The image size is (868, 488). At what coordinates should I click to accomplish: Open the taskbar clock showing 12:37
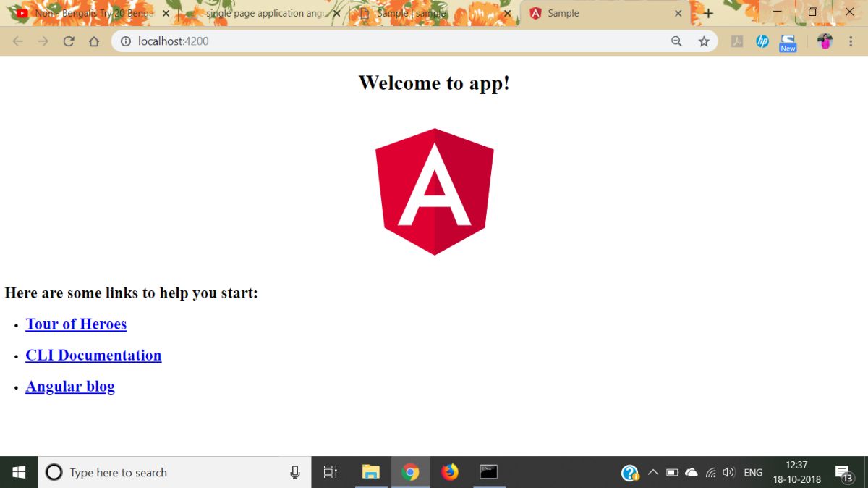(x=796, y=472)
